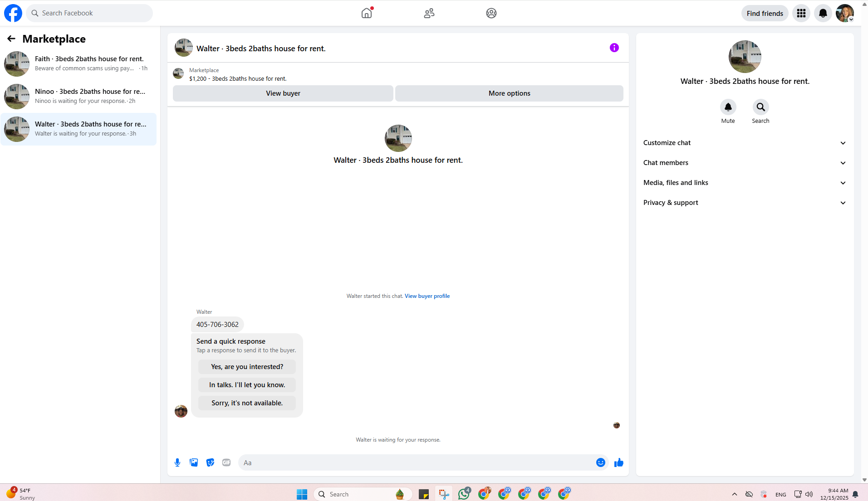Go to the Home feed icon
Screen dimensions: 868x501
pos(367,13)
